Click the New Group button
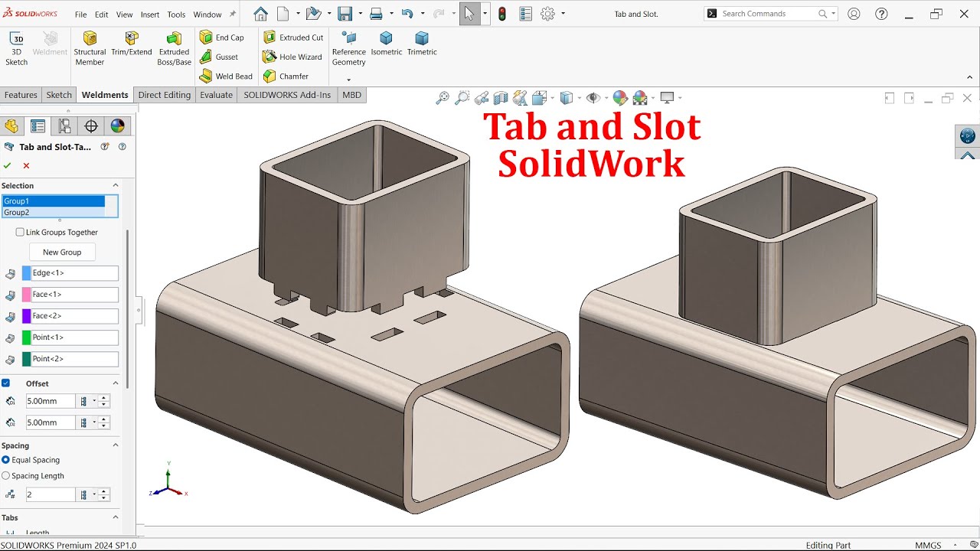 tap(62, 252)
